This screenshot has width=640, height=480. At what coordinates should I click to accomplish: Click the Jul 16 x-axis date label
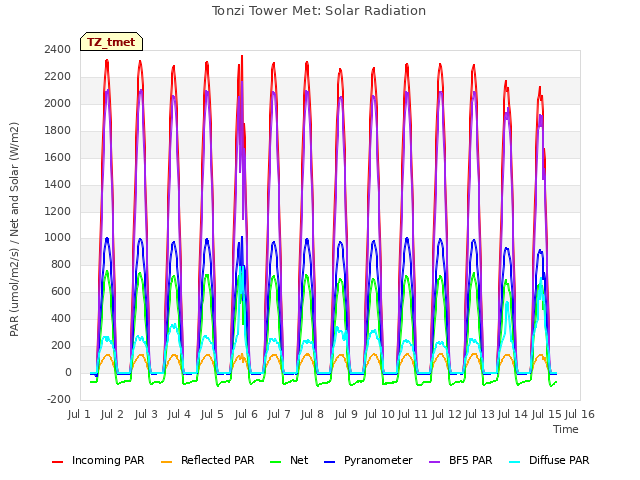pyautogui.click(x=580, y=414)
